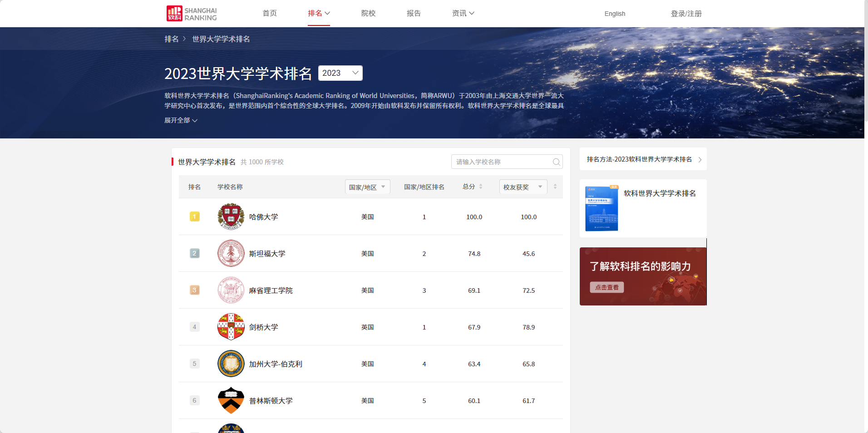This screenshot has height=433, width=868.
Task: Click score 74.8 in 斯坦福大学 row
Action: 474,254
